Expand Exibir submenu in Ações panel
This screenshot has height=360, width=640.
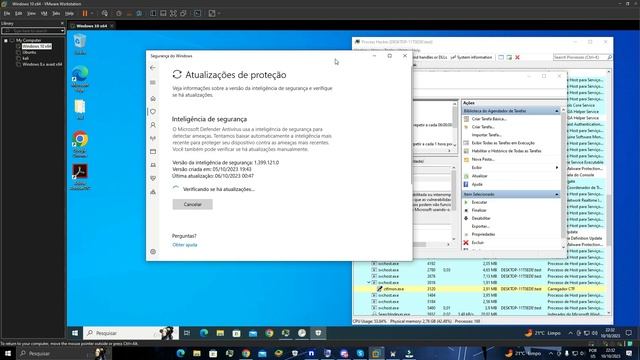(x=557, y=167)
